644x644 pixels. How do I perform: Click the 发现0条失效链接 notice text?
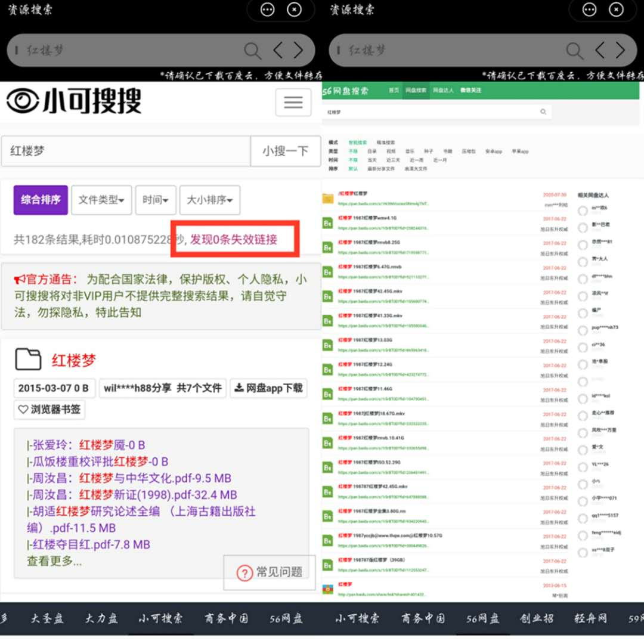click(x=233, y=239)
